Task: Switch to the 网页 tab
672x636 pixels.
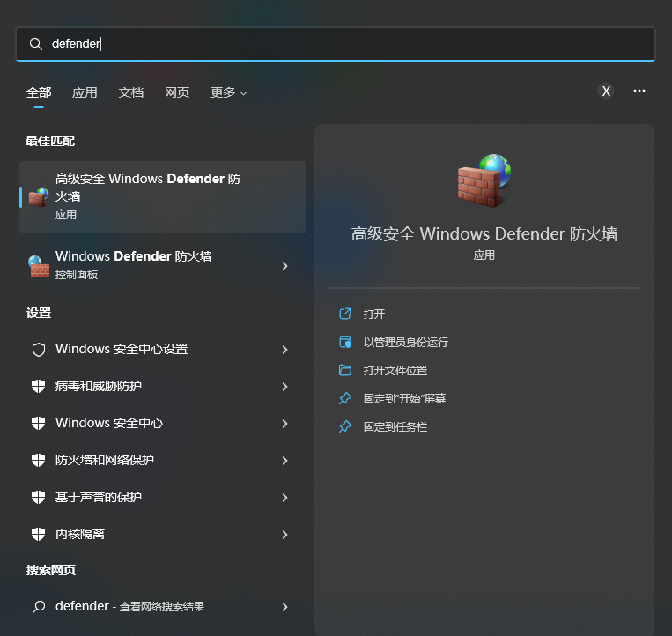Action: pos(176,92)
